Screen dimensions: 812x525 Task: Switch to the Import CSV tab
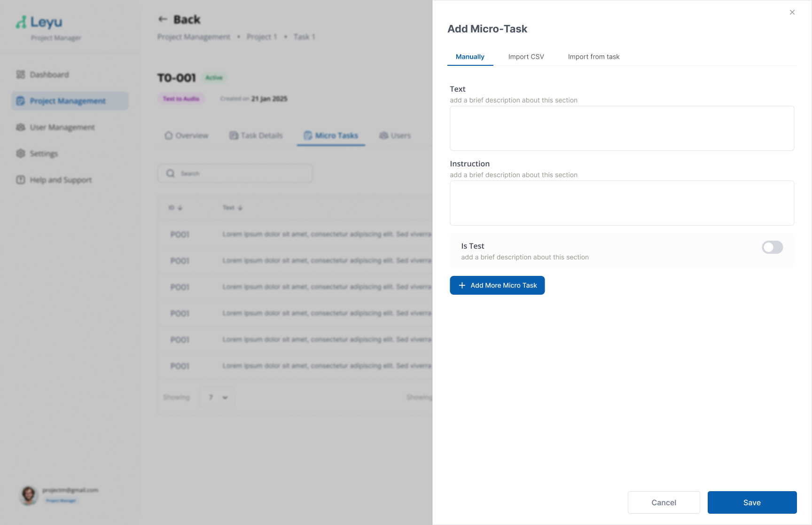(x=526, y=56)
